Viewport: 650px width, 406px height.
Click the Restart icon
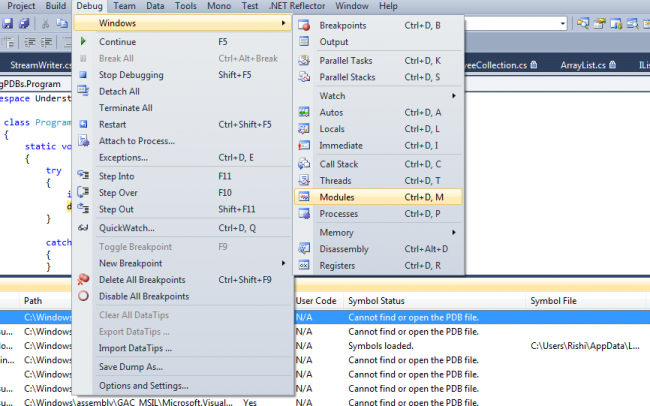click(83, 124)
